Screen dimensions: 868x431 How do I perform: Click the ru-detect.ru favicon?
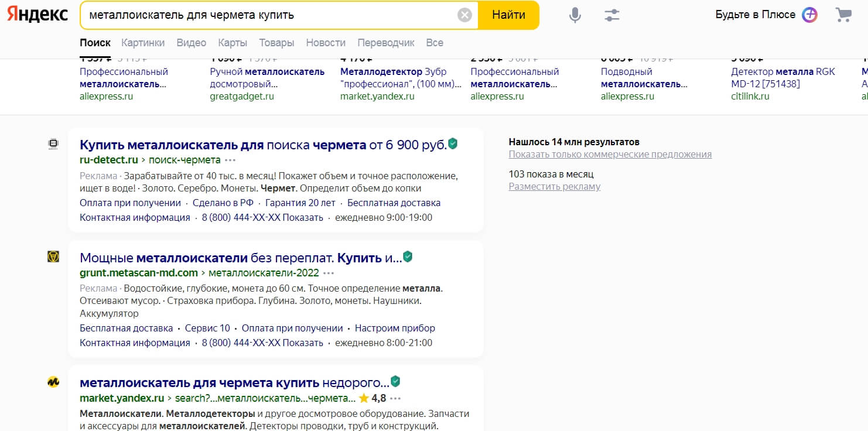(53, 144)
